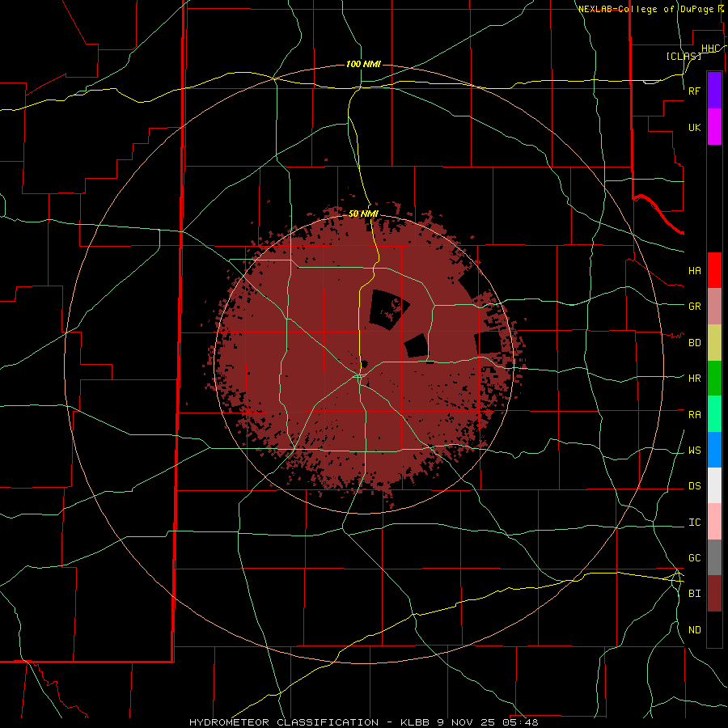Click the RF purple legend swatch
The image size is (728, 728).
tap(714, 91)
